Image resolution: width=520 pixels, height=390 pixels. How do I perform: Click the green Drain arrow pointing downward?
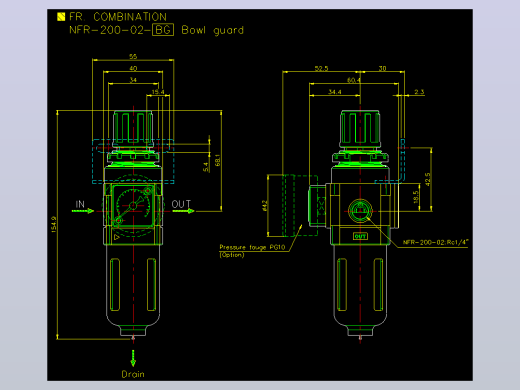click(x=133, y=358)
